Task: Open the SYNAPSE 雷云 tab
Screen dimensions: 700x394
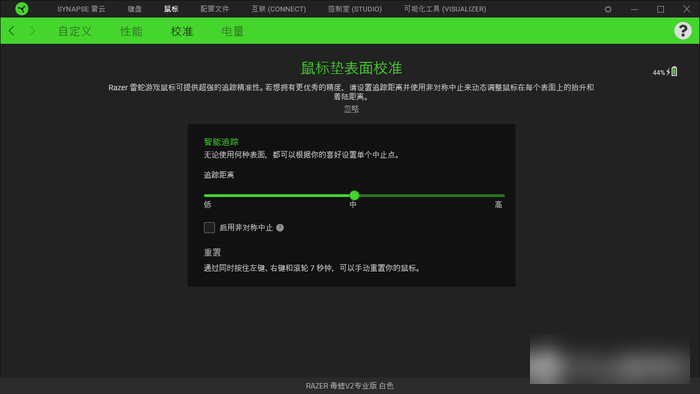Action: [81, 9]
